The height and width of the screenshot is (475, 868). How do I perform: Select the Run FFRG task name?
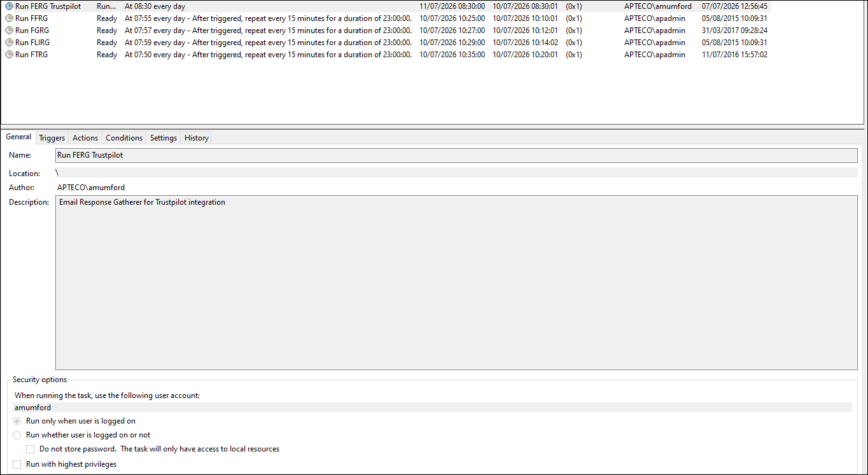pyautogui.click(x=32, y=18)
